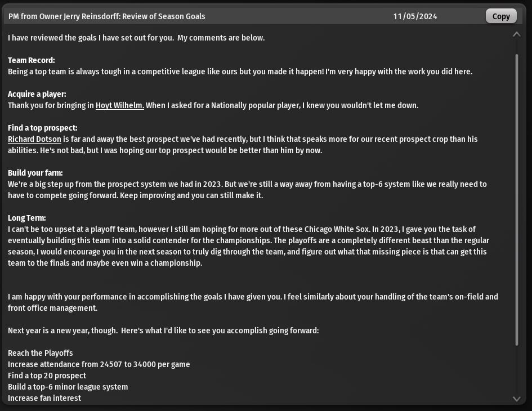Viewport: 532px width, 411px height.
Task: Click the scroll down arrow
Action: click(x=516, y=399)
